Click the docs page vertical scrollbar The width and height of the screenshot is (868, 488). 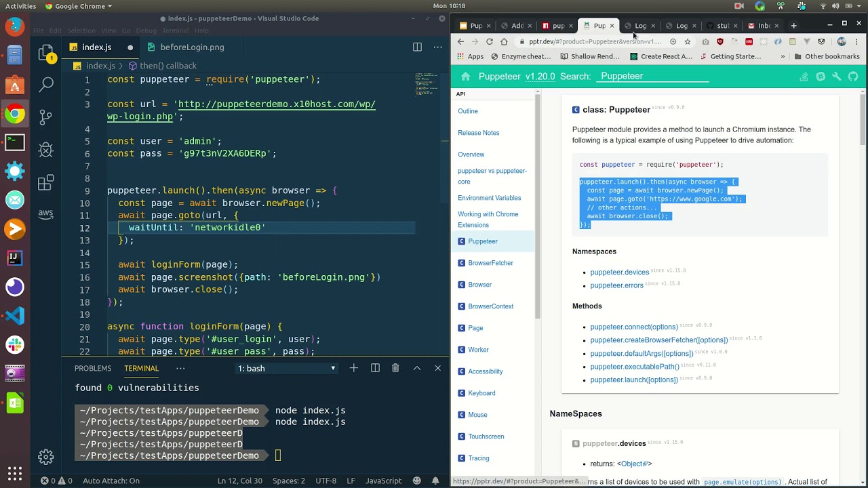(863, 119)
